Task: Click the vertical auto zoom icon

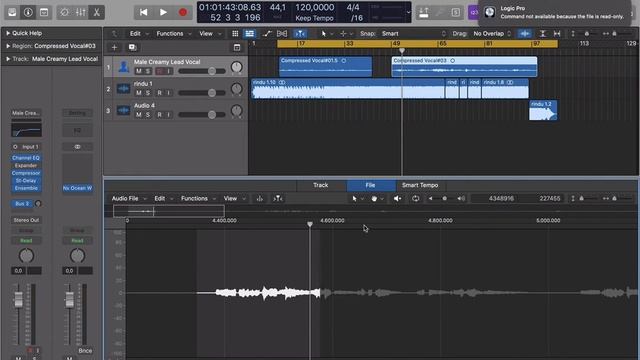Action: point(542,33)
